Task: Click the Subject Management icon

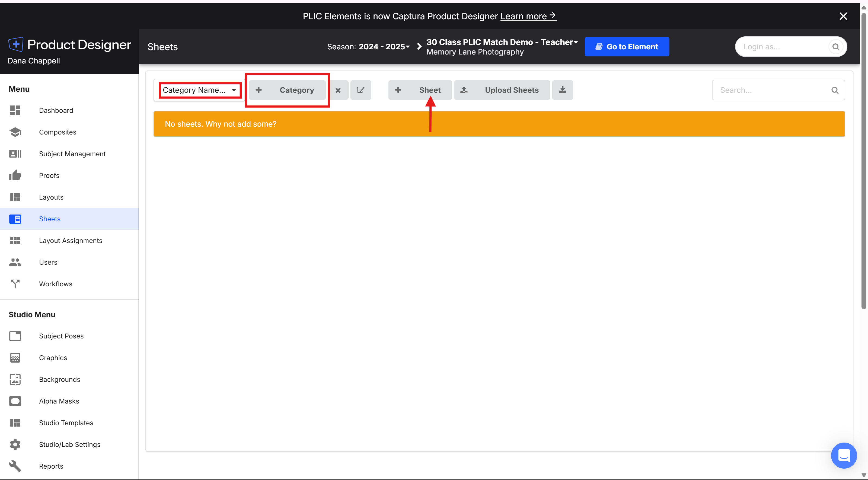Action: (x=15, y=154)
